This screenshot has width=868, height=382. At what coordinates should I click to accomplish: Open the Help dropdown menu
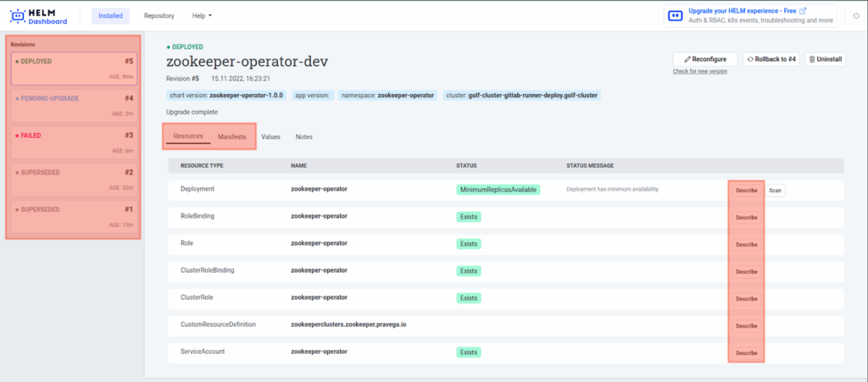pyautogui.click(x=202, y=15)
